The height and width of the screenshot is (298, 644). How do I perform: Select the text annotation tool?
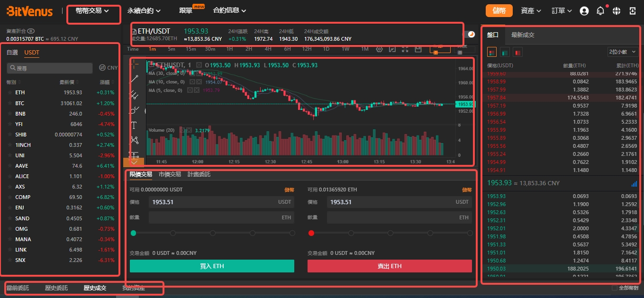pyautogui.click(x=134, y=126)
